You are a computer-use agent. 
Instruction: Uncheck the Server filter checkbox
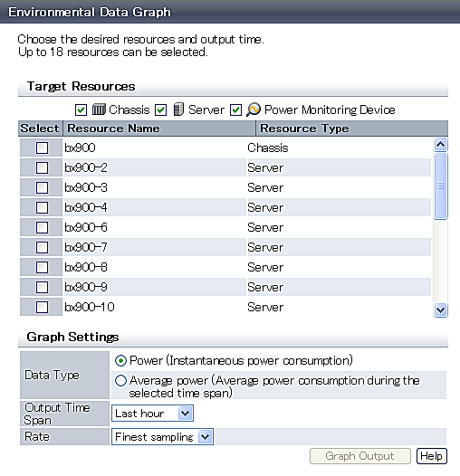[x=160, y=109]
